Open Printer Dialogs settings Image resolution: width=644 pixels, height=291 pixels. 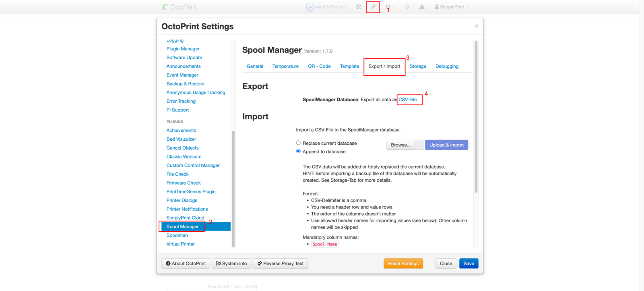pos(182,200)
